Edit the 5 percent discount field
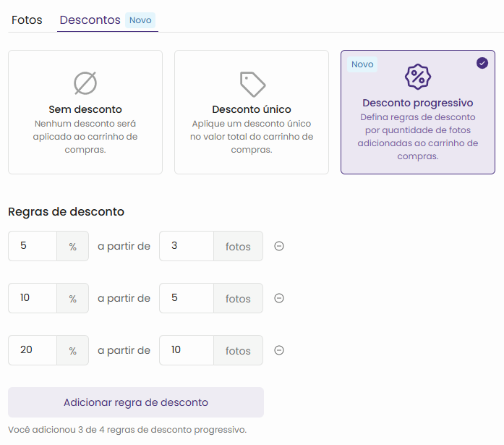The height and width of the screenshot is (445, 504). [33, 246]
